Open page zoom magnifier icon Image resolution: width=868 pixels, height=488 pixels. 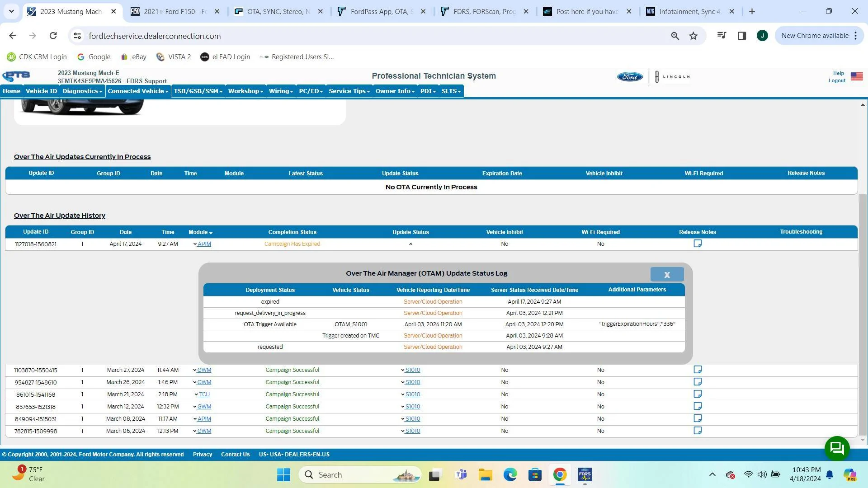click(675, 36)
